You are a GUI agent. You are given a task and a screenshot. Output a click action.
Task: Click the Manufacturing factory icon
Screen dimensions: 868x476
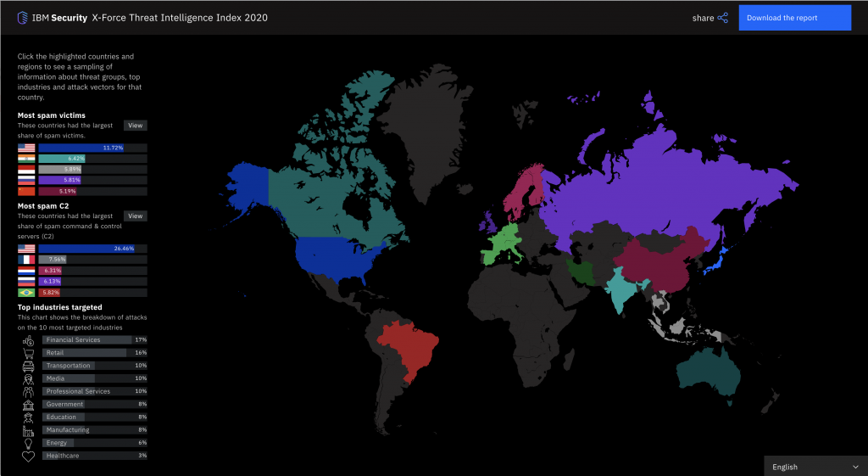click(x=28, y=430)
